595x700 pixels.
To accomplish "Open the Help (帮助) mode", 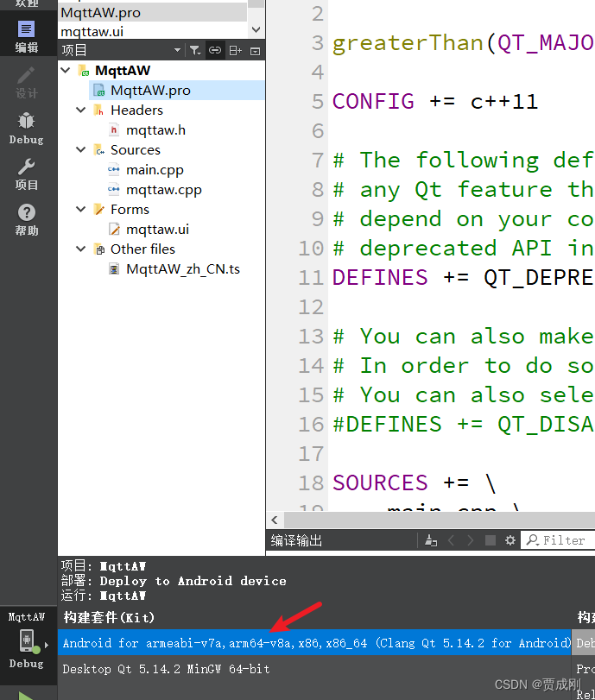I will (x=27, y=219).
